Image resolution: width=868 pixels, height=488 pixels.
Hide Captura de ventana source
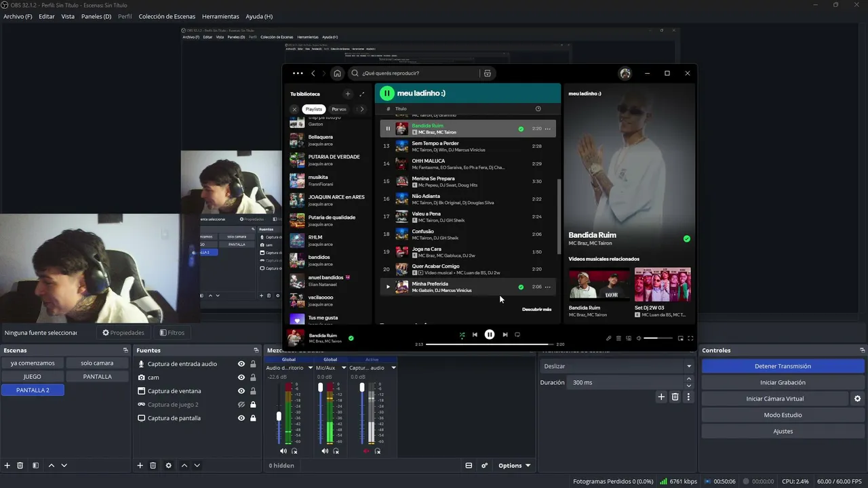pyautogui.click(x=241, y=391)
